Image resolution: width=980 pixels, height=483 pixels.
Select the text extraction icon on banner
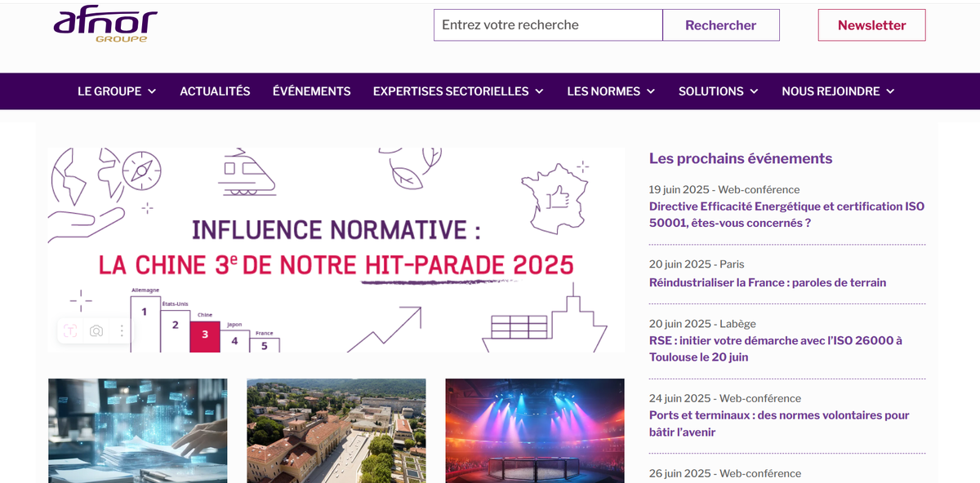coord(70,330)
